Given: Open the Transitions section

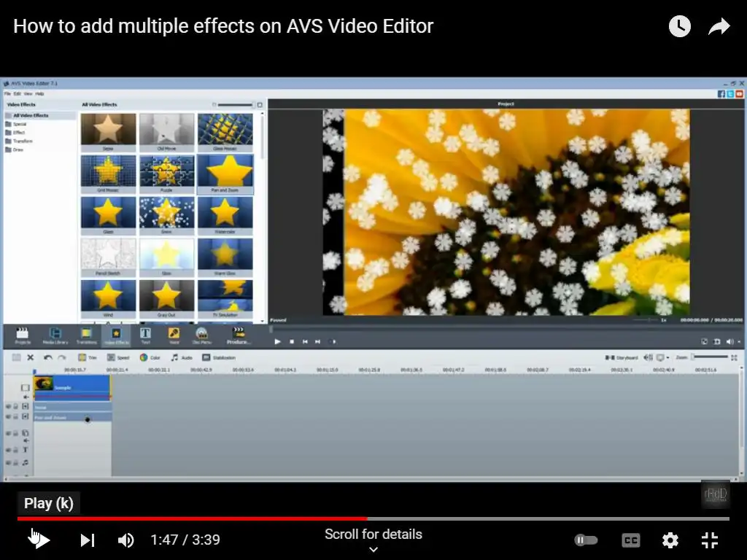Looking at the screenshot, I should (x=86, y=335).
